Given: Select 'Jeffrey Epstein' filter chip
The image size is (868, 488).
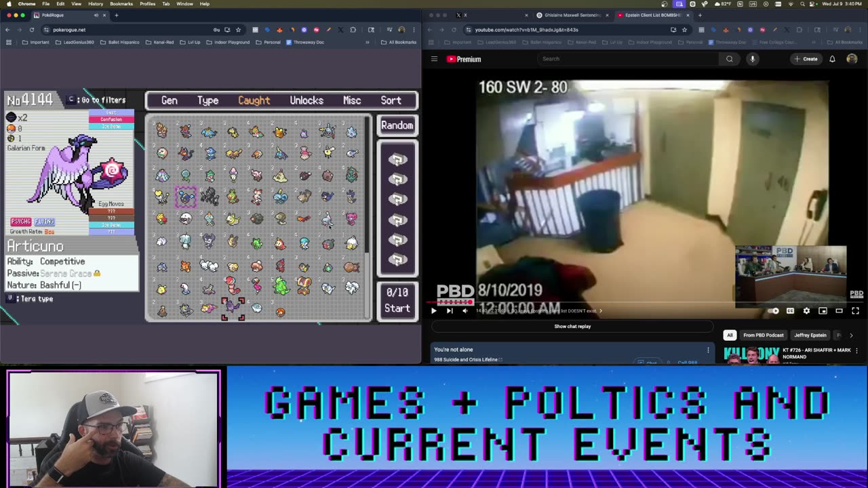Looking at the screenshot, I should pos(810,335).
